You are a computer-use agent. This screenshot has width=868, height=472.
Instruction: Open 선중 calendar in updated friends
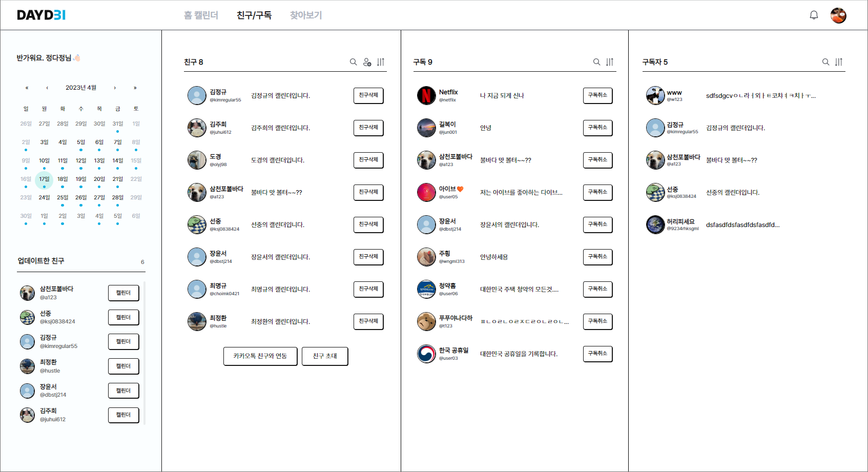pos(123,318)
